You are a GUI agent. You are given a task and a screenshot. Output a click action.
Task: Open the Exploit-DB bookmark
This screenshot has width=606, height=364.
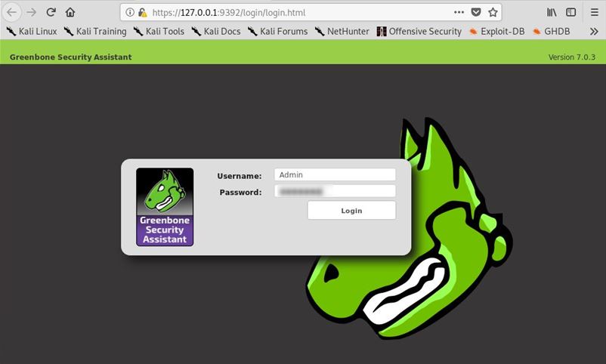496,31
